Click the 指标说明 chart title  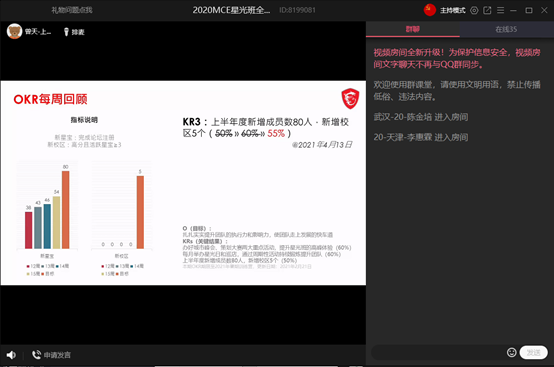(x=84, y=120)
